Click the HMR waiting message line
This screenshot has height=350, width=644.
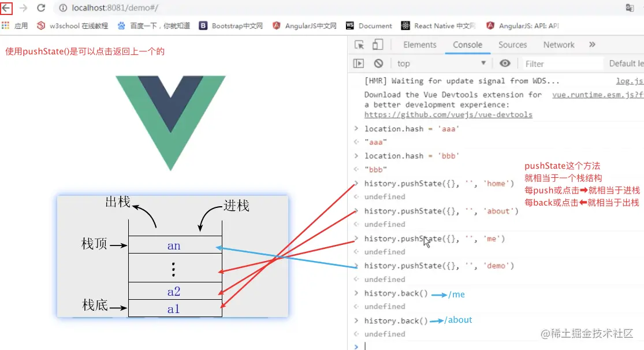pyautogui.click(x=461, y=81)
